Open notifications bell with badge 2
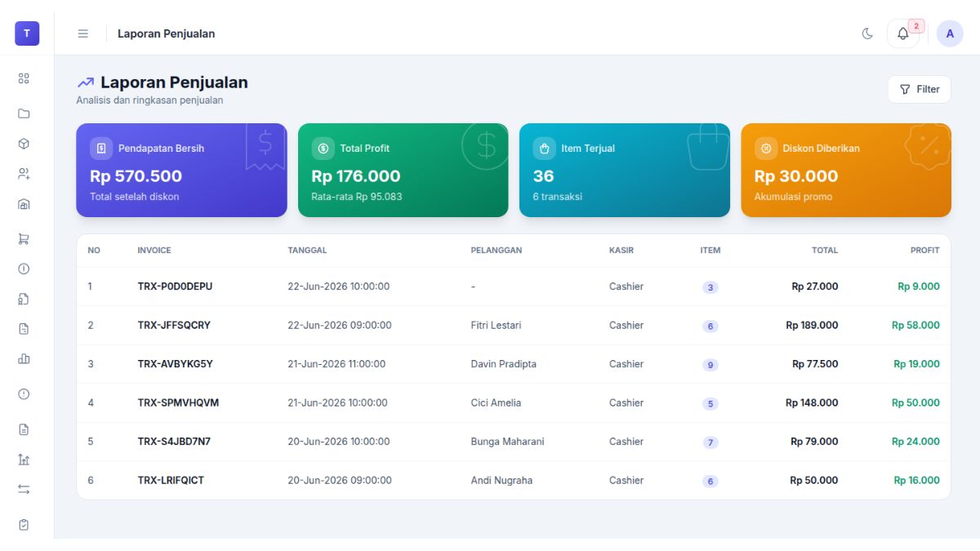This screenshot has height=551, width=980. point(903,33)
